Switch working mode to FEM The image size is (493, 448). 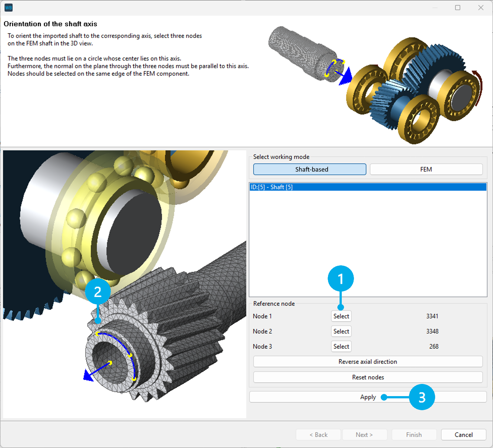[426, 169]
